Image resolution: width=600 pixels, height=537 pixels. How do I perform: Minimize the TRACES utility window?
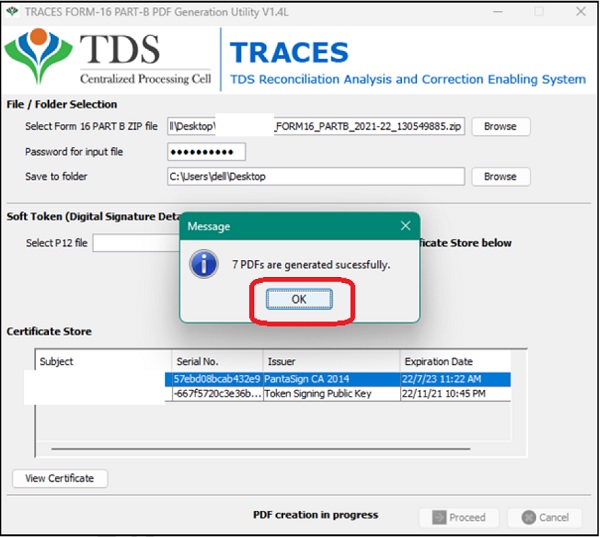(x=498, y=12)
